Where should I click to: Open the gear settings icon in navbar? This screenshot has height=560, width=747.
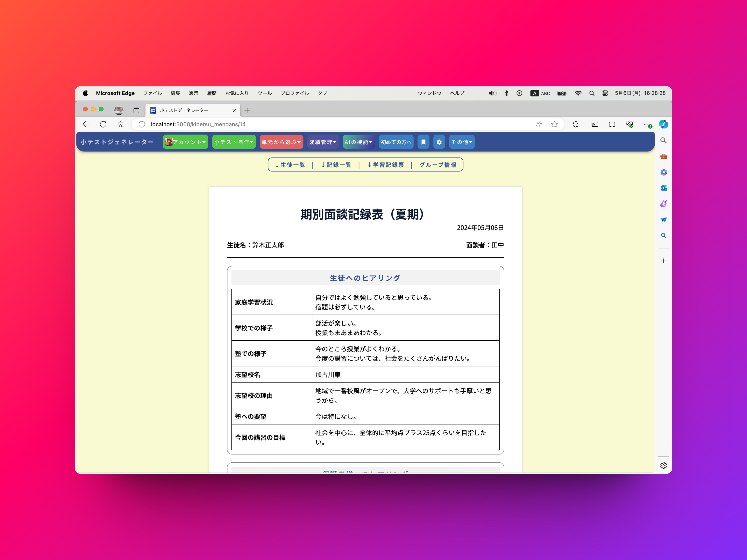pyautogui.click(x=439, y=142)
